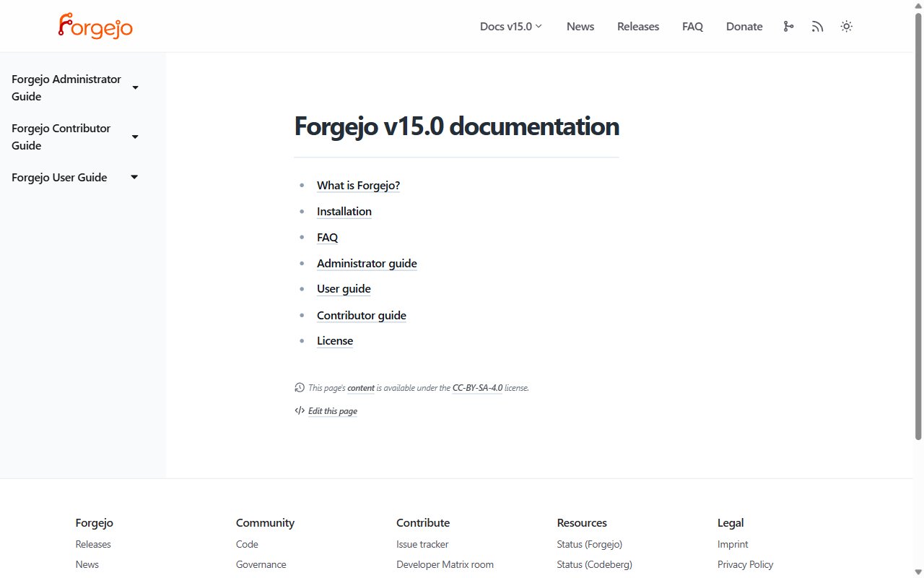The image size is (924, 578).
Task: Open the "What is Forgejo?" link
Action: pos(358,186)
